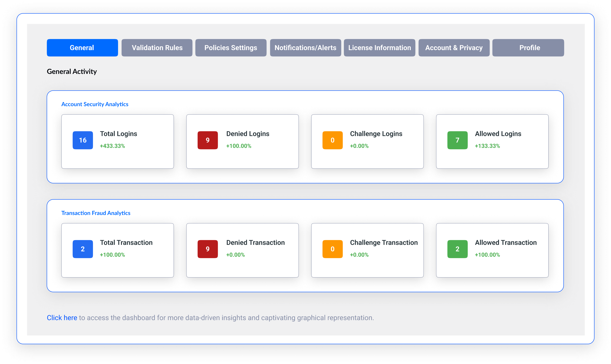This screenshot has width=611, height=364.
Task: Select the 'Denied Transaction' label
Action: 256,243
